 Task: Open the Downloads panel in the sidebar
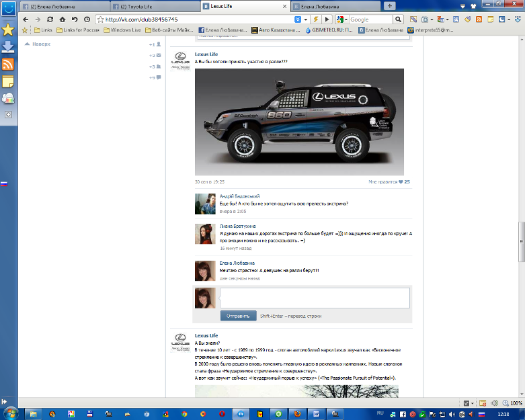[x=7, y=47]
